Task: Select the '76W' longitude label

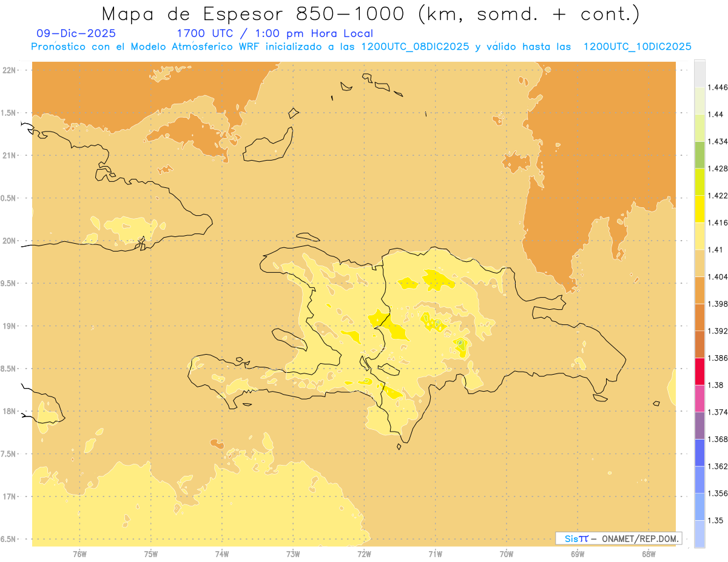Action: [x=79, y=554]
